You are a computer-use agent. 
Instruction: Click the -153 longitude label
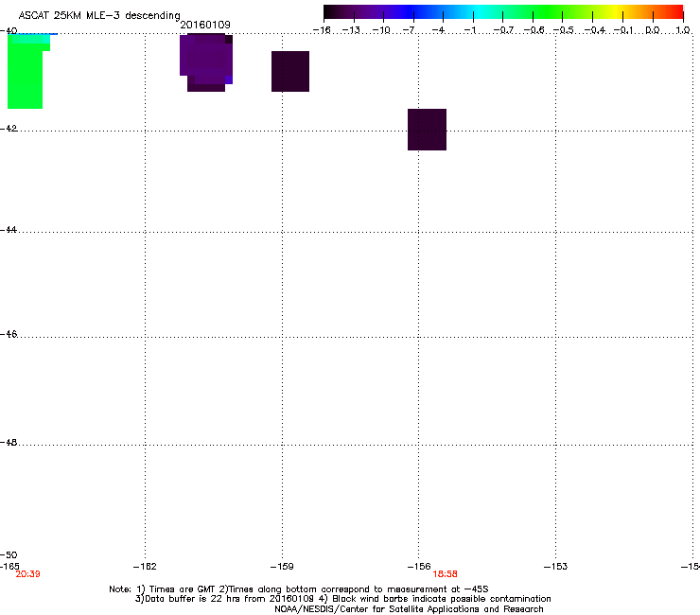556,567
